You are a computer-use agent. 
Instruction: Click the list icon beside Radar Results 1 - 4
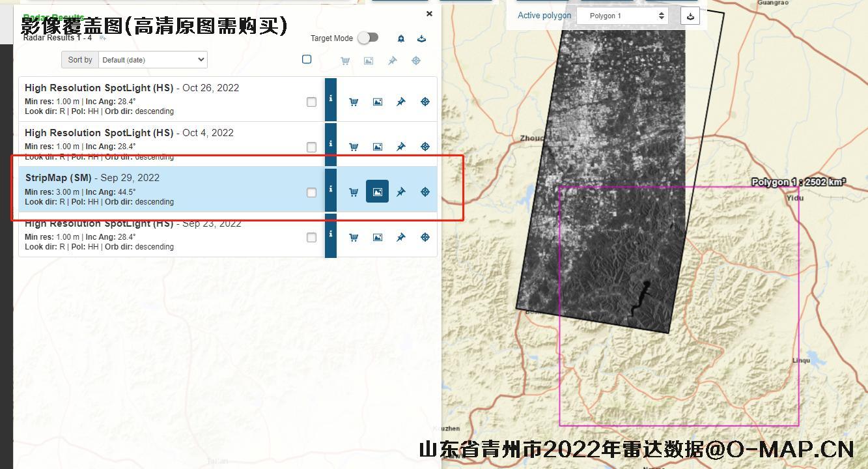[103, 38]
